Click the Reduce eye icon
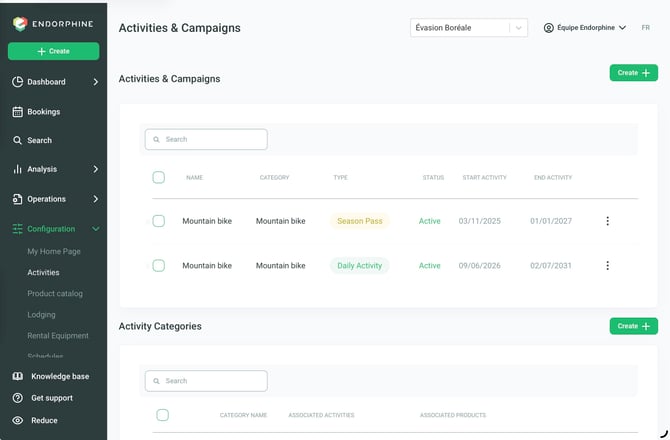This screenshot has height=440, width=670. pos(18,420)
